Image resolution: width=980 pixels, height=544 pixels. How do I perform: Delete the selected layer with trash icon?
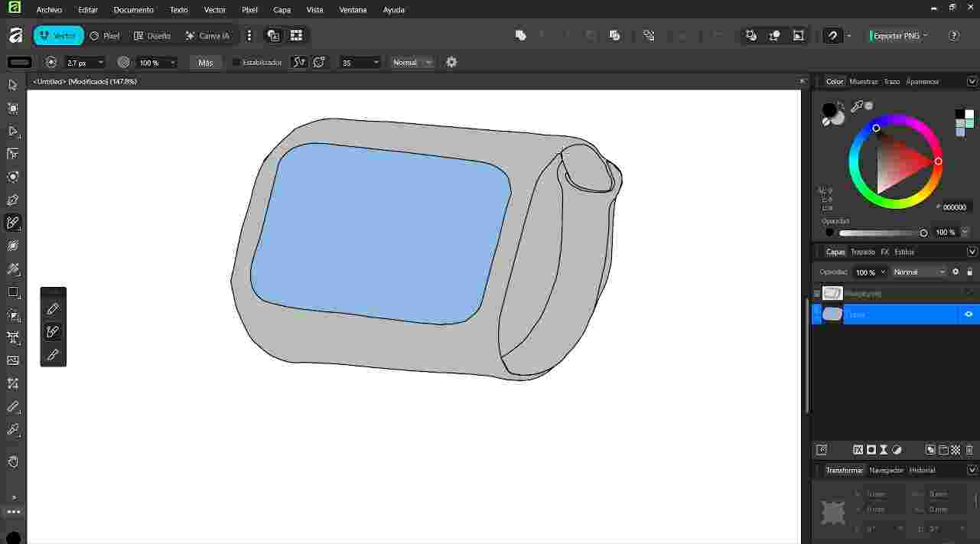coord(969,450)
